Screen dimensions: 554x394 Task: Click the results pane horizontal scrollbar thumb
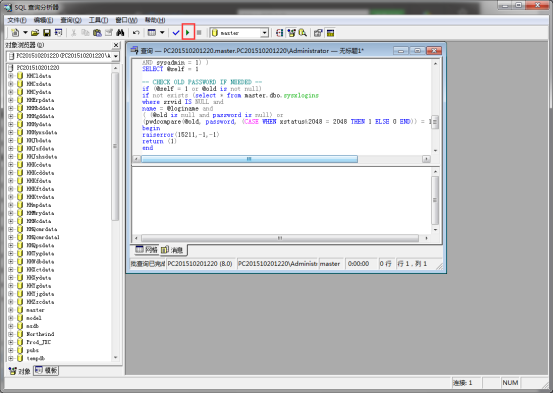pyautogui.click(x=280, y=238)
